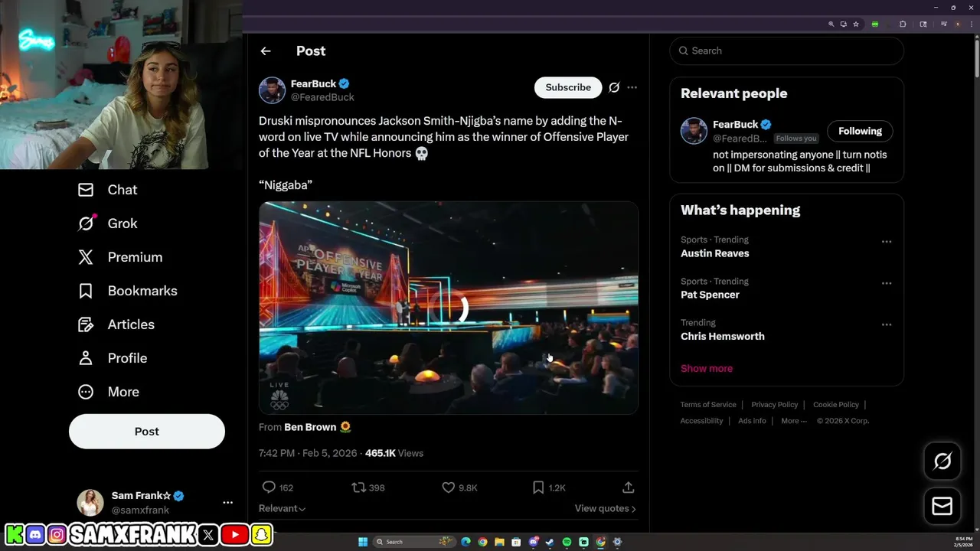Screen dimensions: 980x551
Task: Play the NFL Honors video thumbnail
Action: click(449, 308)
